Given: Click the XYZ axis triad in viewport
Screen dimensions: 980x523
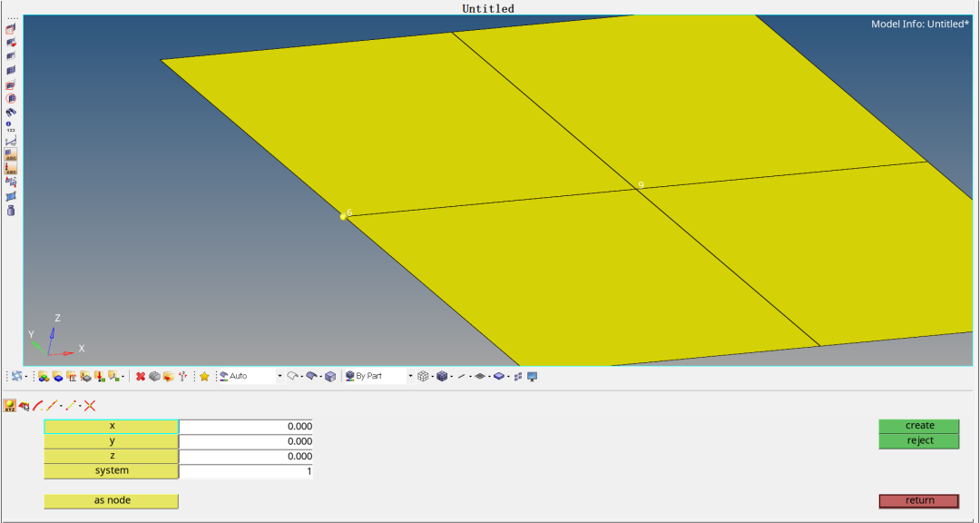Looking at the screenshot, I should (55, 337).
